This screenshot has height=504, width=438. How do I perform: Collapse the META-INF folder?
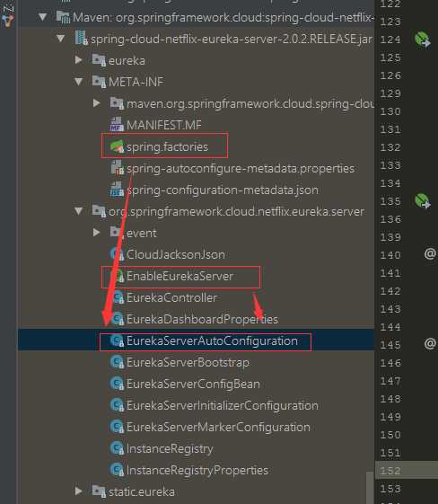click(78, 82)
